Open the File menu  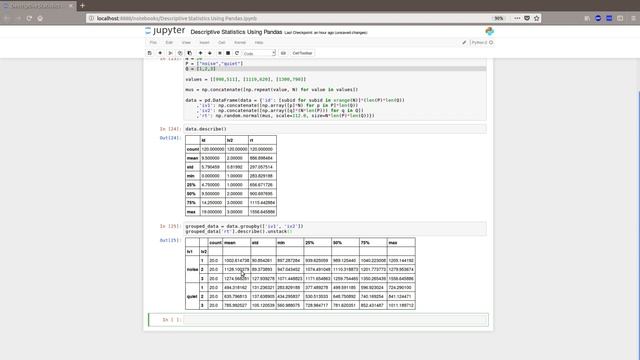tap(153, 42)
